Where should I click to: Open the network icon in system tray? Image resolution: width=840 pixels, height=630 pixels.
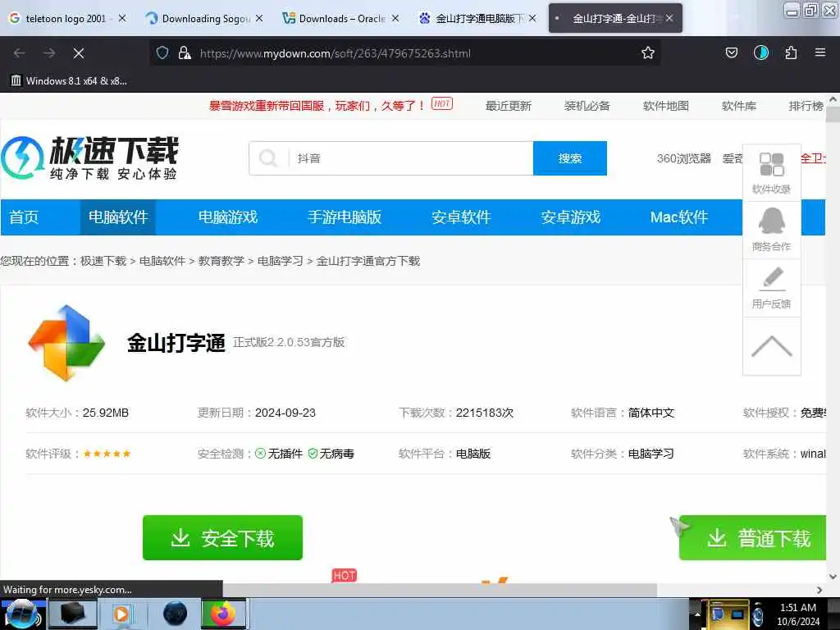pyautogui.click(x=737, y=614)
